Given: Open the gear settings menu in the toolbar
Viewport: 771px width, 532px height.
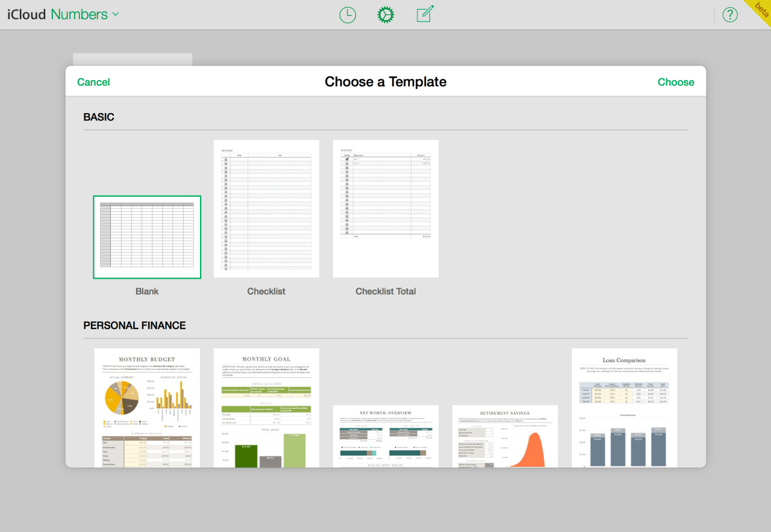Looking at the screenshot, I should pos(385,15).
